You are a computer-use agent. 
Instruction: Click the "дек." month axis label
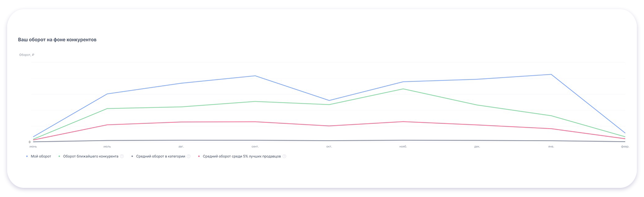[x=477, y=146]
